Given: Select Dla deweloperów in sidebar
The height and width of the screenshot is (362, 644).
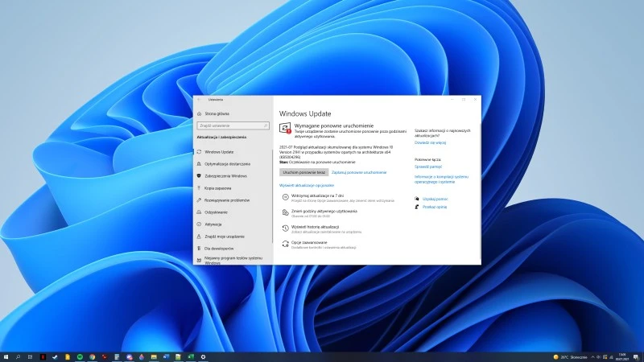Looking at the screenshot, I should [x=215, y=249].
